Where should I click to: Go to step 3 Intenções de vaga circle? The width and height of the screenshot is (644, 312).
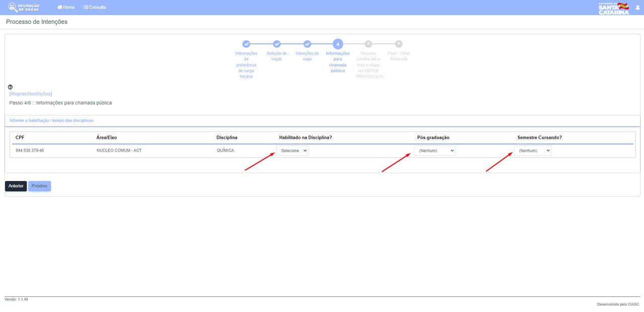(x=307, y=44)
